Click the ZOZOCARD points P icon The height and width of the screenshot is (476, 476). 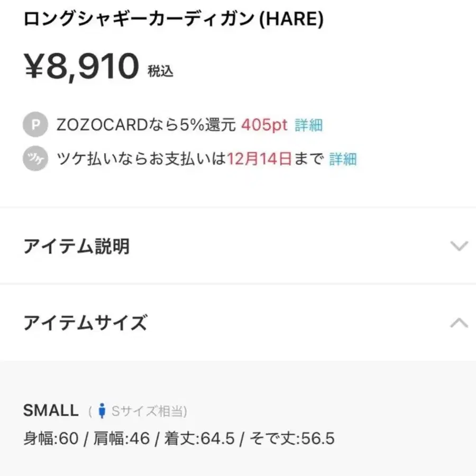coord(35,125)
